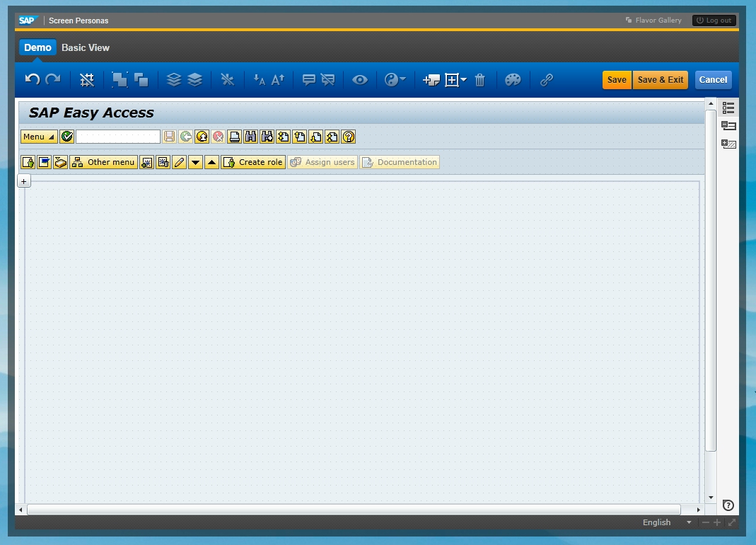Click the Log out button

[x=714, y=21]
